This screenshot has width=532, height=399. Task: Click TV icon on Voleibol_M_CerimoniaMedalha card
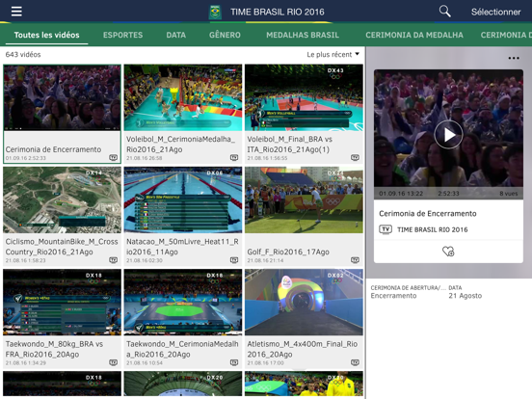pos(234,157)
